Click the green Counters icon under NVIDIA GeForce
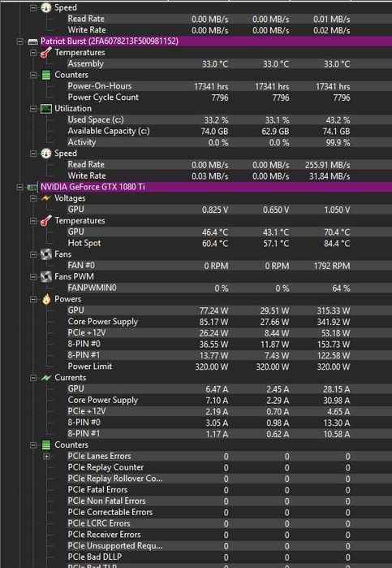392x568 pixels. (x=46, y=444)
